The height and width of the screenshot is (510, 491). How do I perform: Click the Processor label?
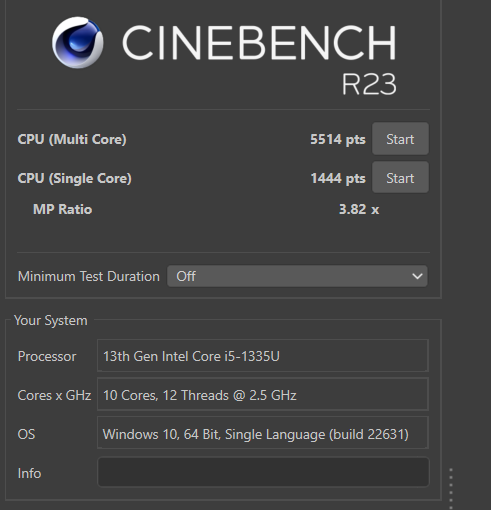pos(47,356)
